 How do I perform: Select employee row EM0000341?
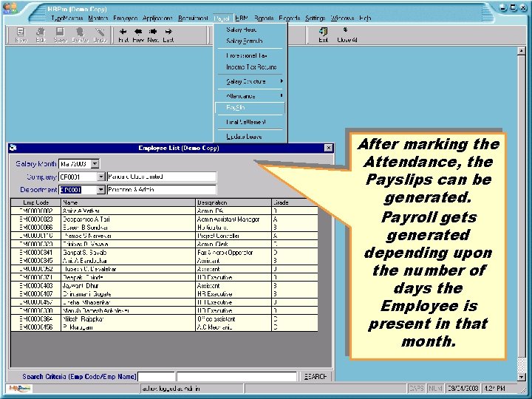point(164,253)
